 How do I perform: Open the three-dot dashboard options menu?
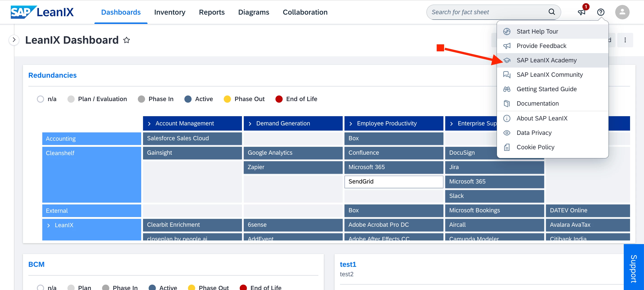pos(625,40)
